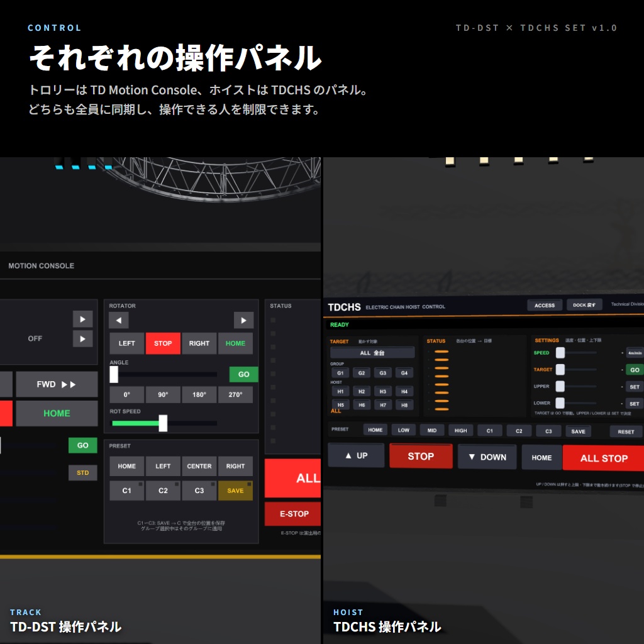Open ACCESS on the TDCHS panel
This screenshot has width=644, height=644.
(545, 306)
